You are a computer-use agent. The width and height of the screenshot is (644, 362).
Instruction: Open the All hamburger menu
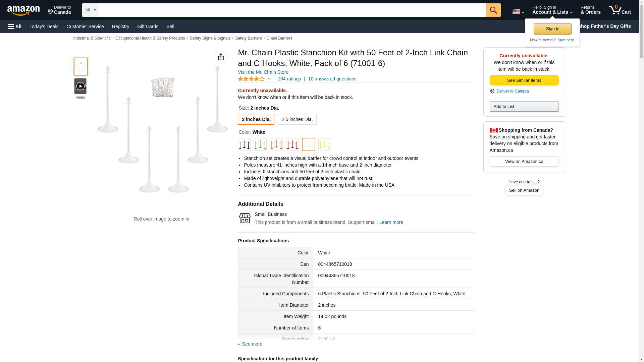[x=15, y=26]
